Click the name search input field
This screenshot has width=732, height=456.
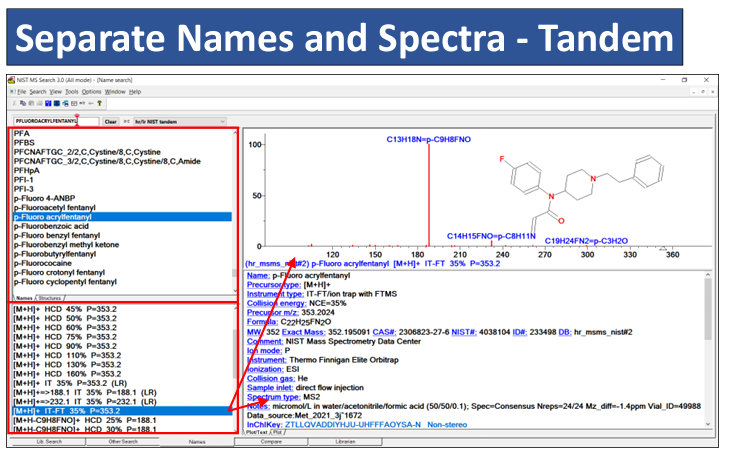point(56,121)
